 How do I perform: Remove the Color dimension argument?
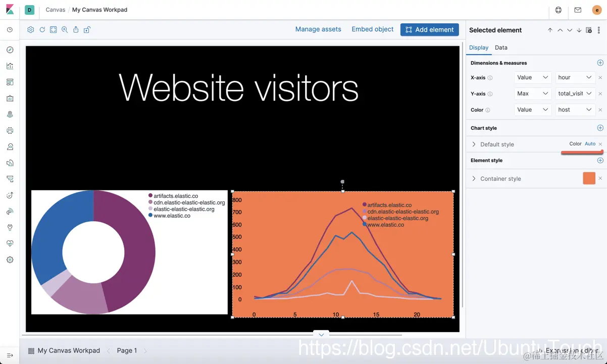[x=600, y=110]
